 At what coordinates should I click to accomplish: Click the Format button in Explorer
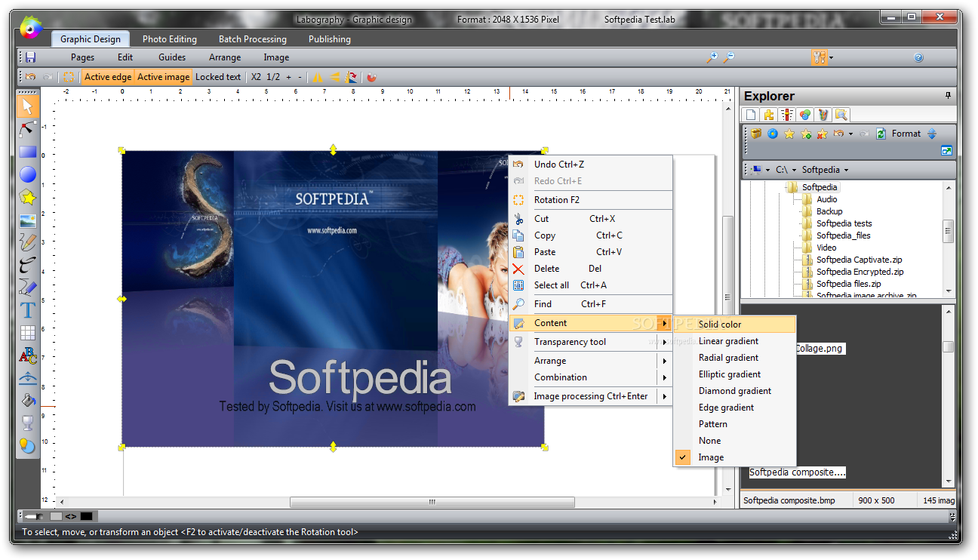906,134
